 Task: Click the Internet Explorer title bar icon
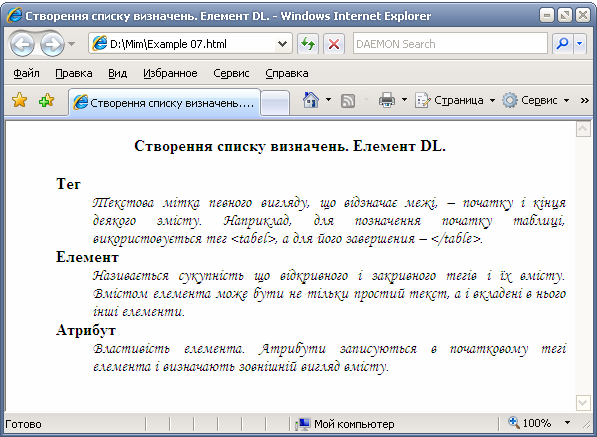[15, 16]
